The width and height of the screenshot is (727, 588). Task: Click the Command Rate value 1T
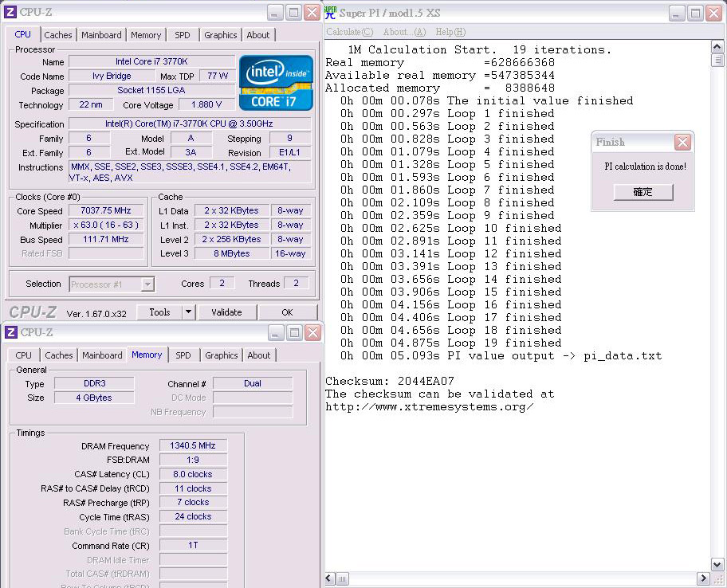193,545
